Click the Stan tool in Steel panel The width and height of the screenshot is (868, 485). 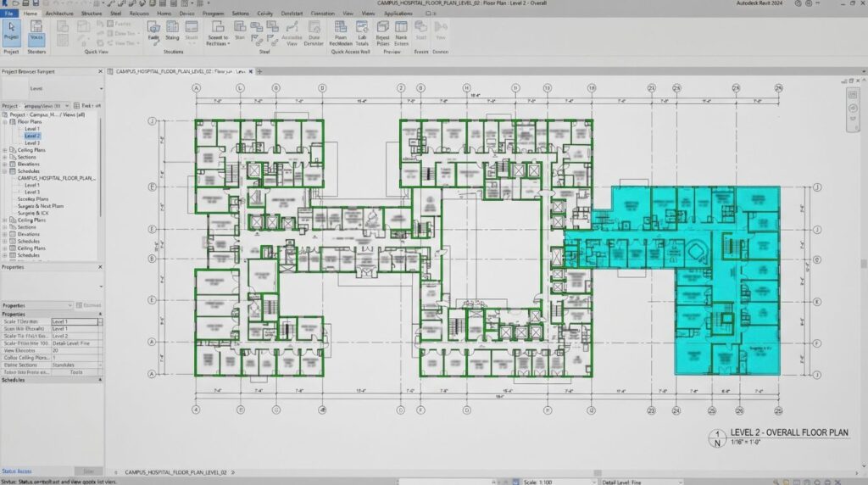pyautogui.click(x=240, y=31)
